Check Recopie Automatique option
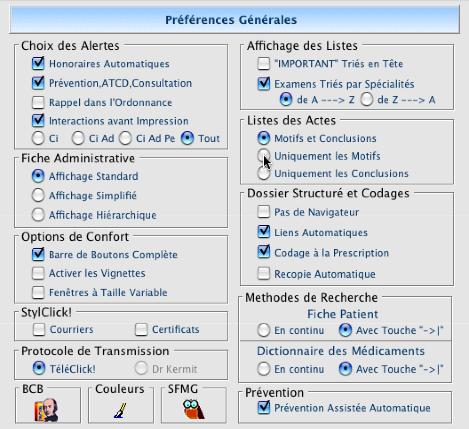Image resolution: width=469 pixels, height=429 pixels. coord(264,274)
